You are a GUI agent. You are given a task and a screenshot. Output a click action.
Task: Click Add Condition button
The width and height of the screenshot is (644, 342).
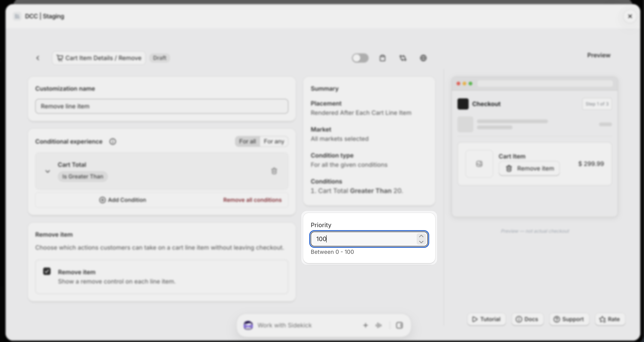pyautogui.click(x=122, y=200)
